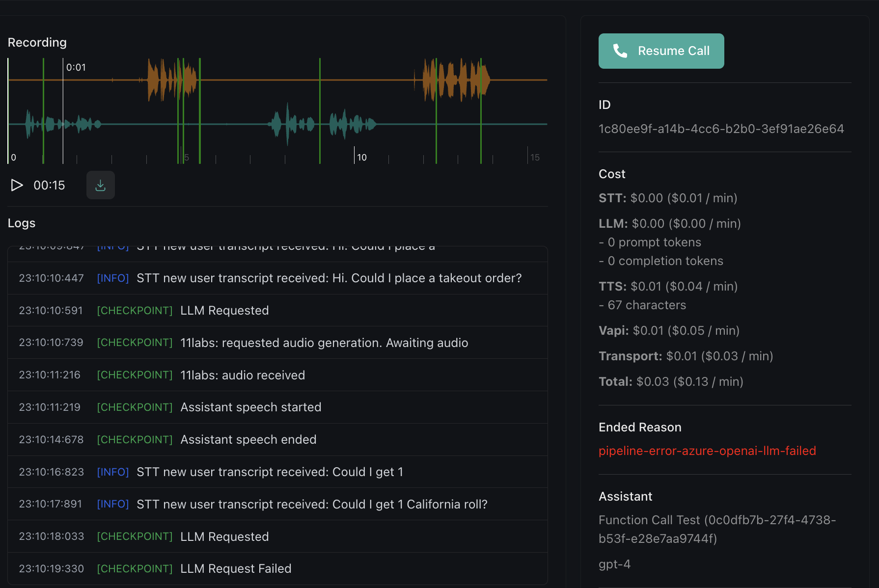879x588 pixels.
Task: Click the 'Assistant speech ended' log row
Action: click(248, 439)
